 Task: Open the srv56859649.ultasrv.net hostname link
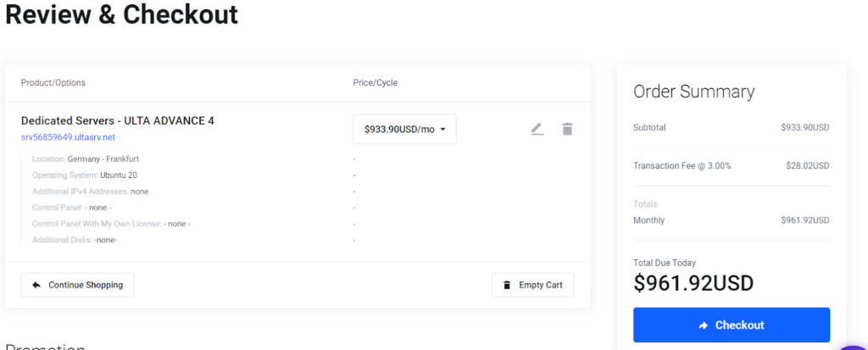point(68,137)
